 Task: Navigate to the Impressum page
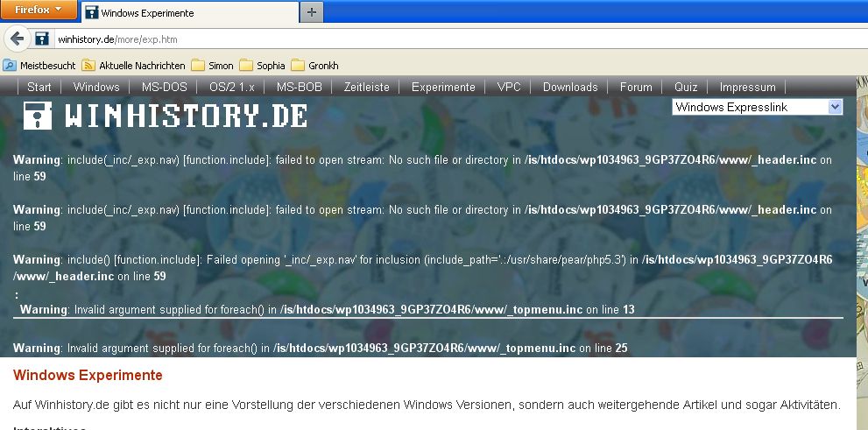click(747, 87)
